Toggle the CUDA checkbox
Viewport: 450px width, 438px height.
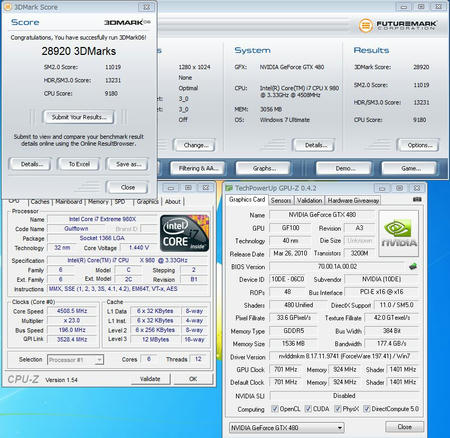pos(308,409)
